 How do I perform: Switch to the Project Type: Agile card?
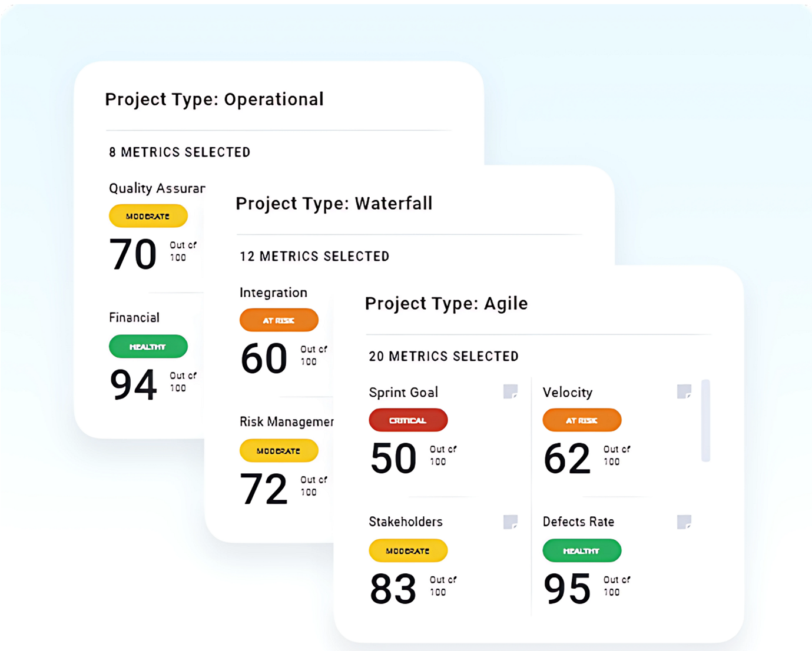(x=446, y=303)
